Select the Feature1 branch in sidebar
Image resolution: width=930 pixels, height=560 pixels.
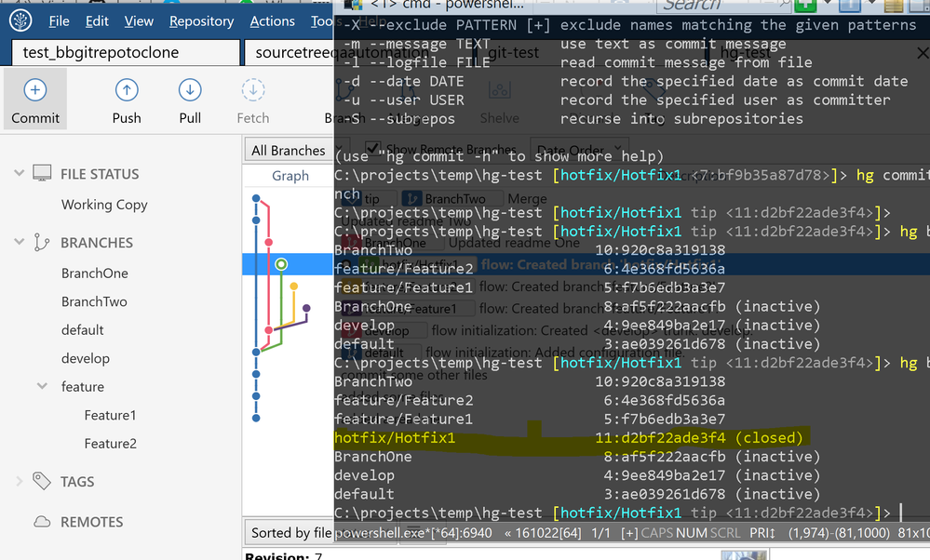point(111,416)
